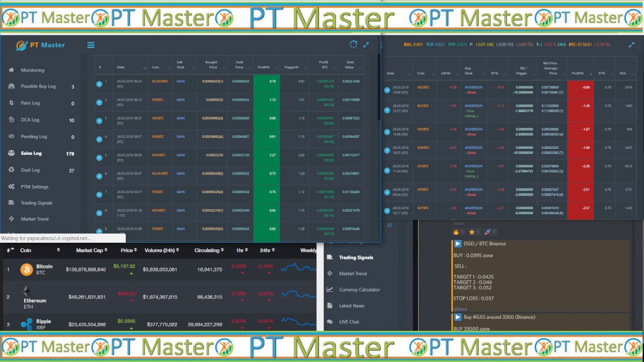This screenshot has height=362, width=644.
Task: Expand Sales Log row 1 NCASHBTC
Action: coord(99,83)
